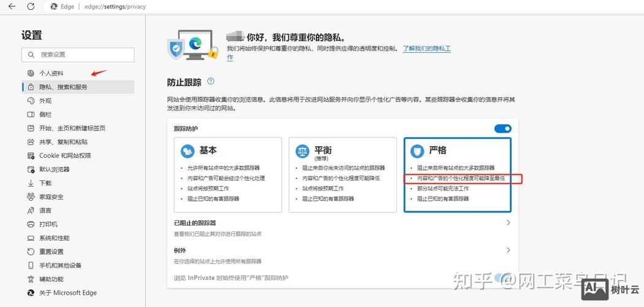Click the magnifier icon in search settings
The height and width of the screenshot is (307, 644).
31,55
